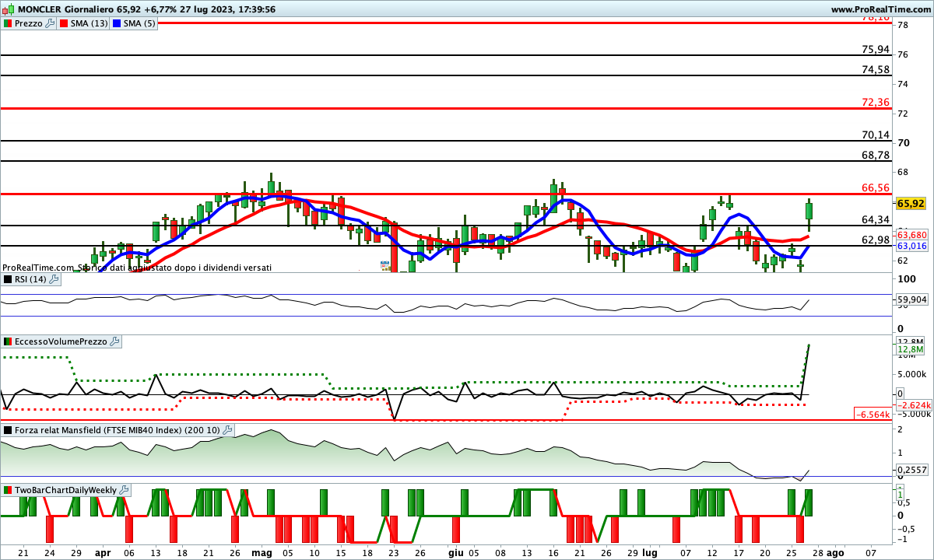Click the 64,34 price level label
Screen dimensions: 934x560
tap(876, 219)
